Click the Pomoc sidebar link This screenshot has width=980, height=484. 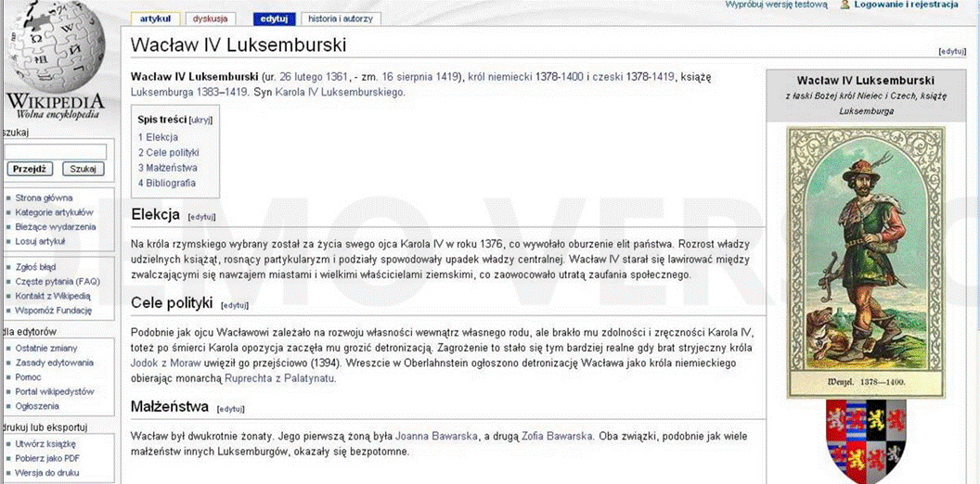coord(28,377)
